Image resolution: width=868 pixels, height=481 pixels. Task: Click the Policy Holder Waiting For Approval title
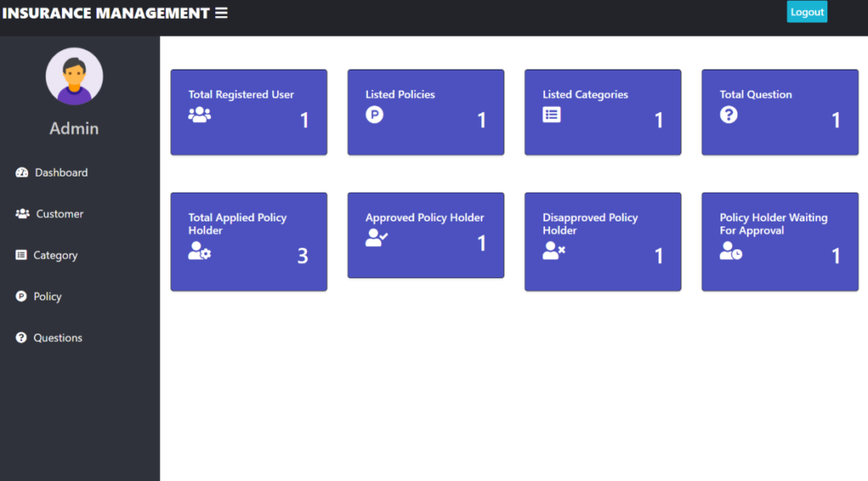point(773,224)
